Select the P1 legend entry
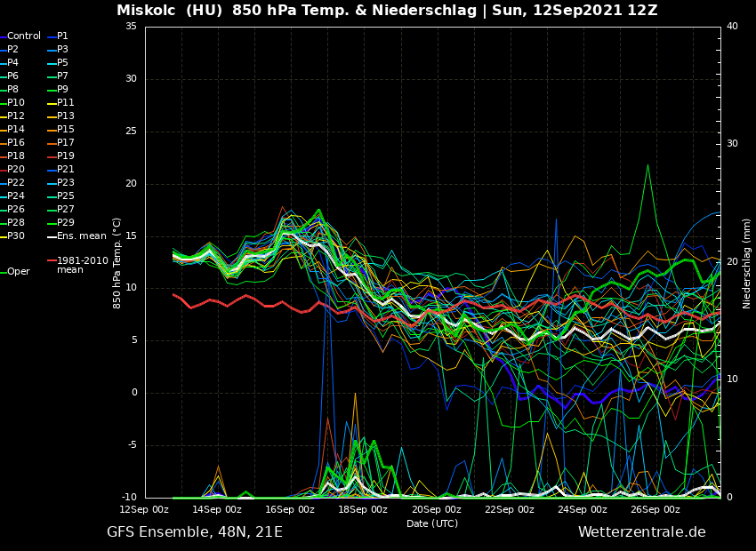 62,36
